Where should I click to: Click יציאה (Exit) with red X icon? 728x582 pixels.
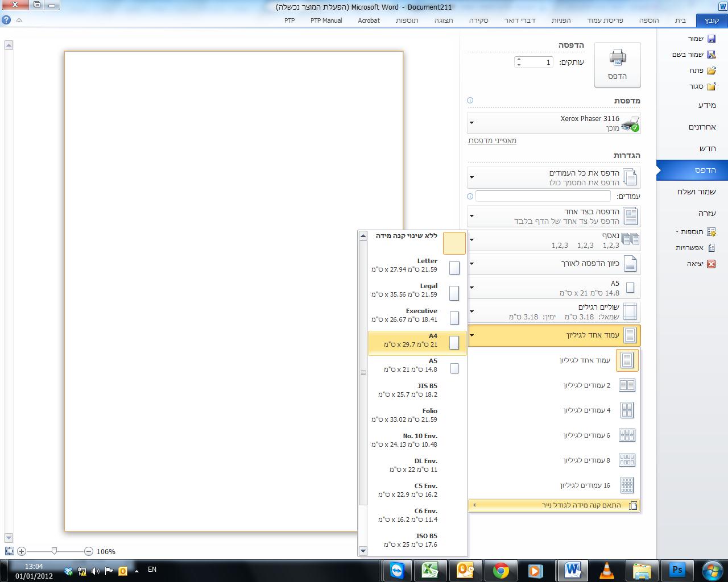(x=701, y=264)
